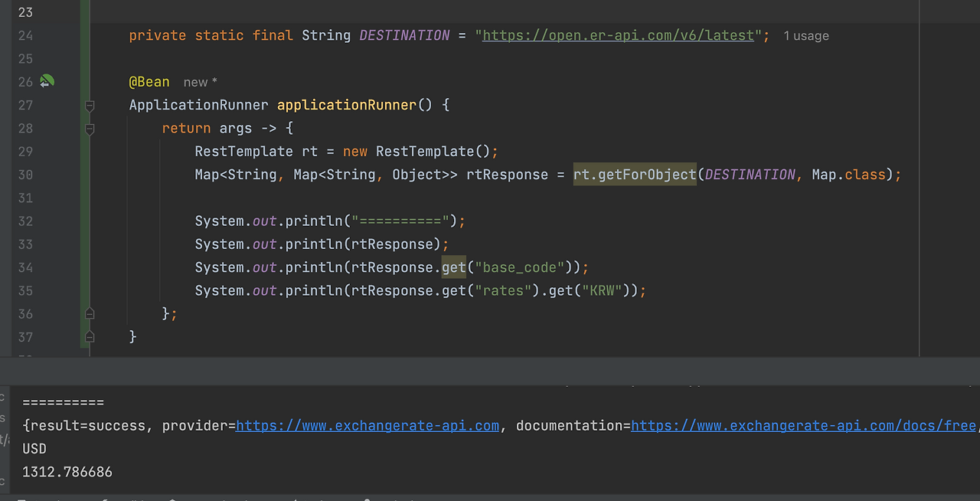Click the 1312.786686 console output

[67, 472]
